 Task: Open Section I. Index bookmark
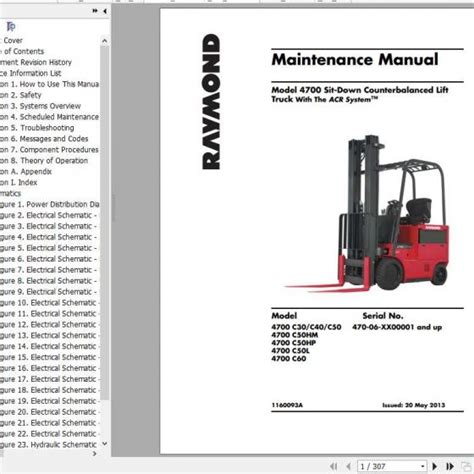19,182
